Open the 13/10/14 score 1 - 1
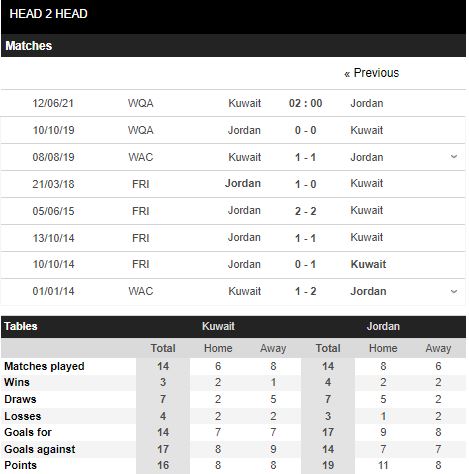This screenshot has width=469, height=474. point(305,238)
